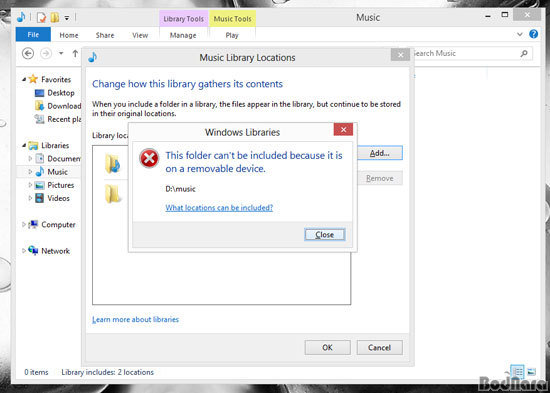Click the Music Library Locations dialog title icon
The height and width of the screenshot is (393, 550).
click(x=93, y=57)
